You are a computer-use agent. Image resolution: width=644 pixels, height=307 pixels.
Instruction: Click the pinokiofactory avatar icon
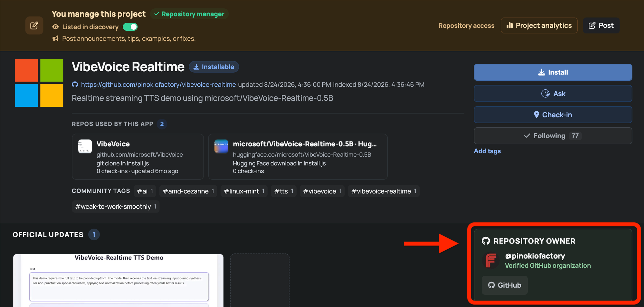pos(490,260)
